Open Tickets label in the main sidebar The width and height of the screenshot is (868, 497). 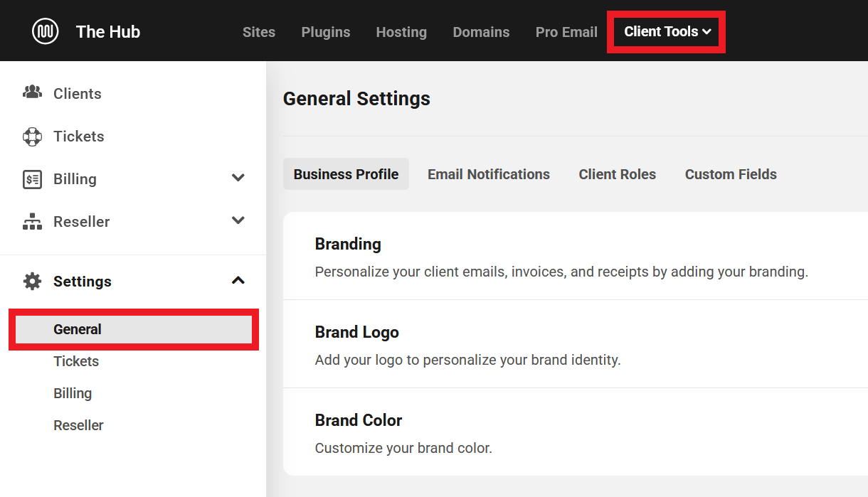[78, 137]
